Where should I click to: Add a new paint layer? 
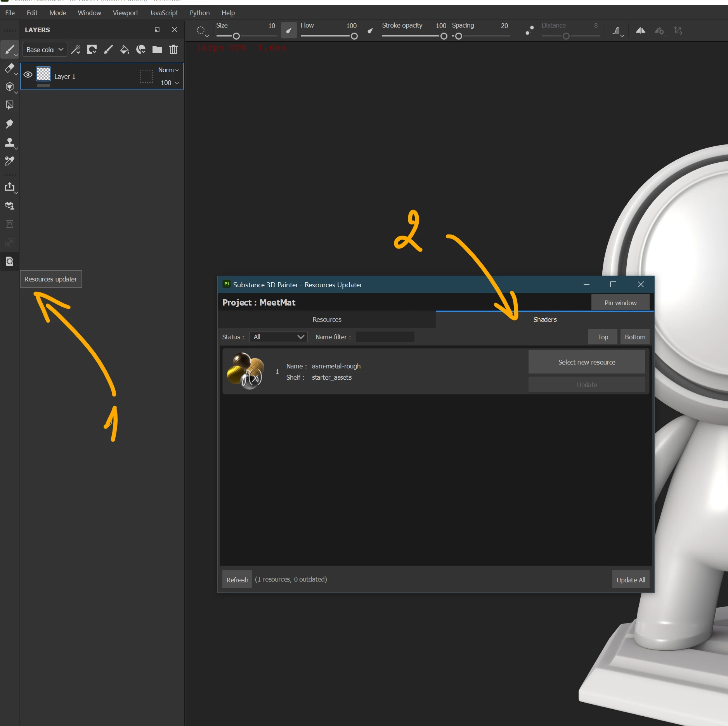click(x=108, y=49)
